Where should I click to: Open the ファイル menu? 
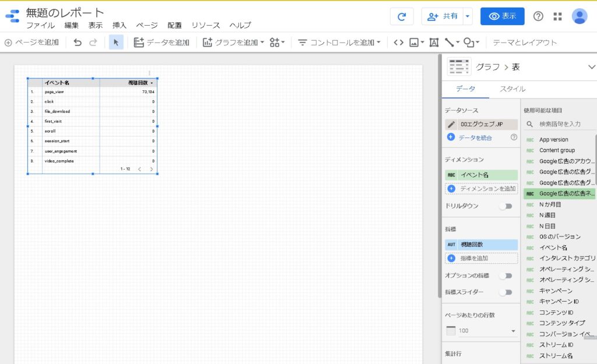tap(40, 26)
